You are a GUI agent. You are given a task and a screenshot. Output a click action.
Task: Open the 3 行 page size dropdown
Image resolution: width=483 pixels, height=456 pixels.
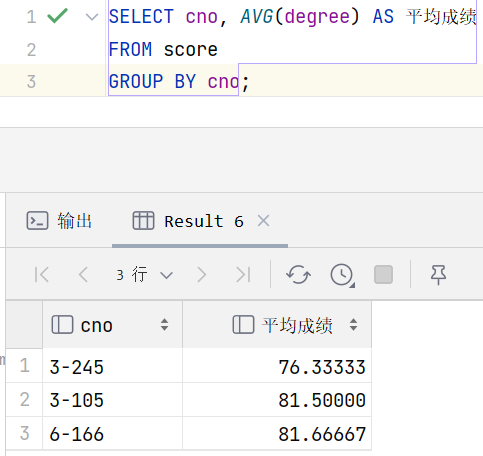(145, 275)
